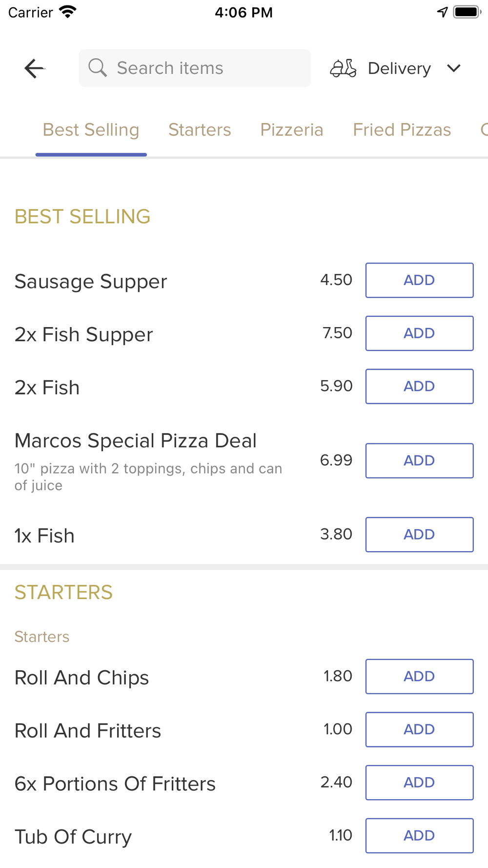Add 6x Portions Of Fritters

419,783
